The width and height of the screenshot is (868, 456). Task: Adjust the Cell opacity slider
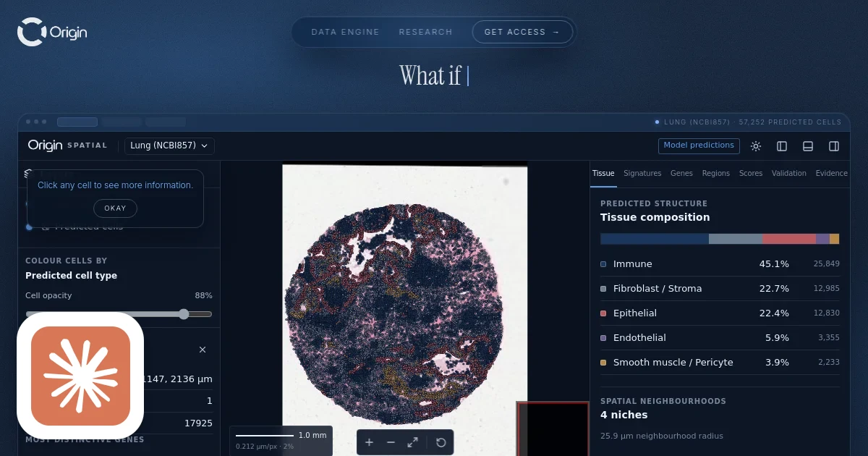[x=119, y=314]
